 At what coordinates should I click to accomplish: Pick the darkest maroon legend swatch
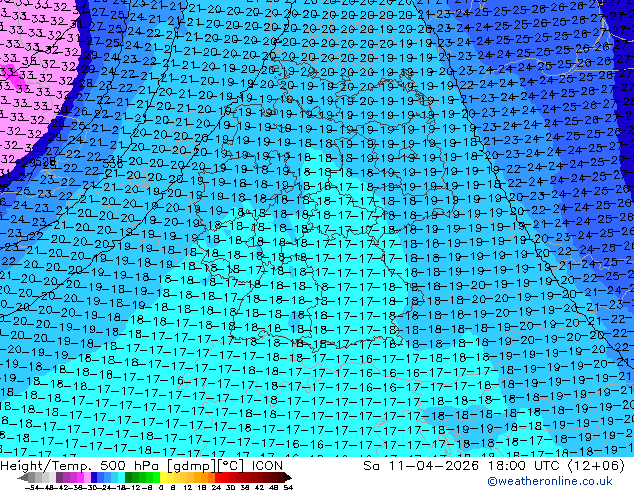coord(281,477)
